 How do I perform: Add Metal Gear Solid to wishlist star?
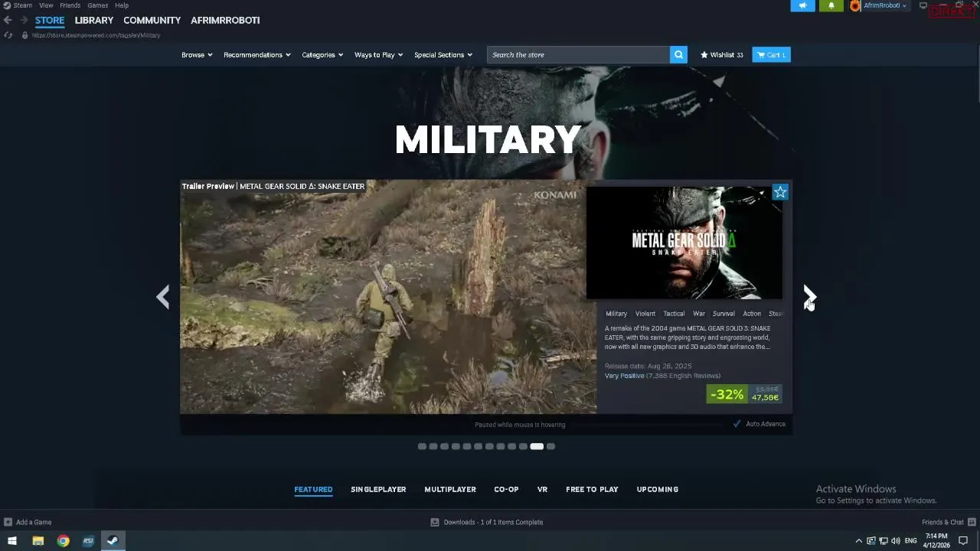(x=780, y=192)
